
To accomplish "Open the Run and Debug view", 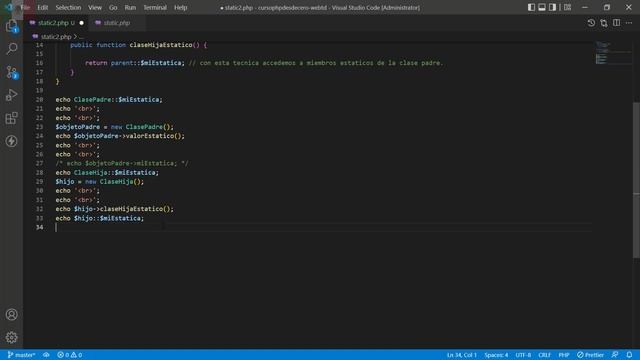I will point(11,95).
